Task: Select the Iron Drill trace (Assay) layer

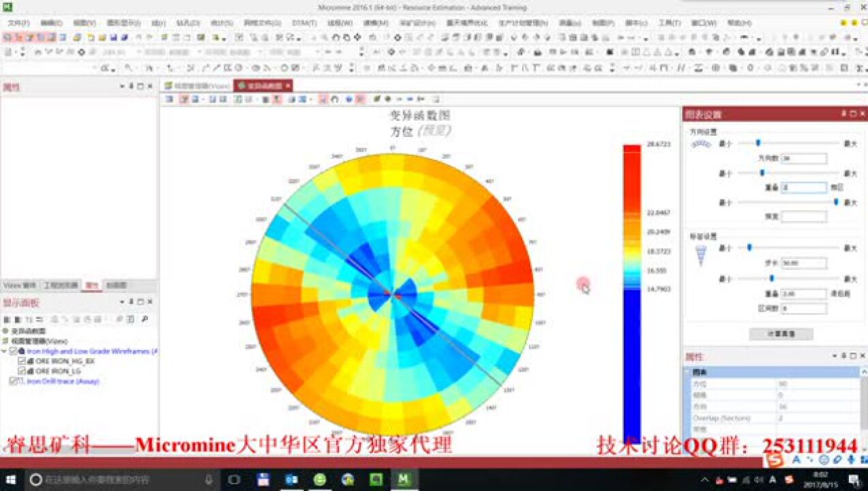Action: click(x=63, y=381)
